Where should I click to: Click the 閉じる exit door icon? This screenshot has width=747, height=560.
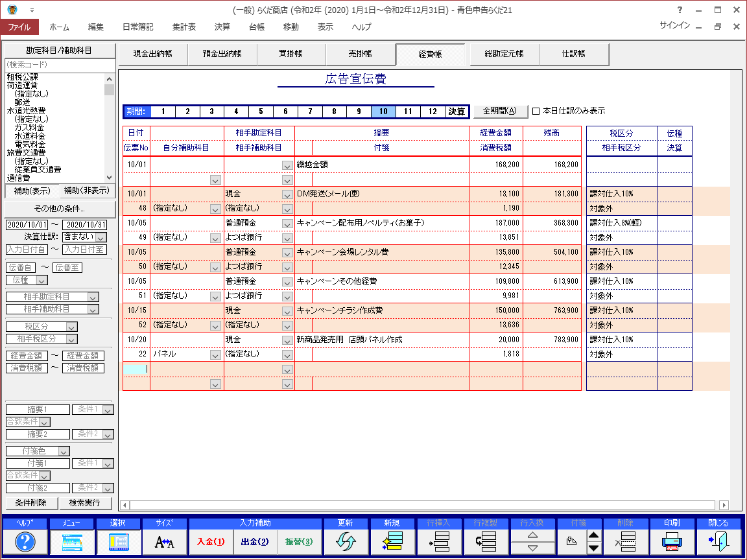pyautogui.click(x=718, y=542)
